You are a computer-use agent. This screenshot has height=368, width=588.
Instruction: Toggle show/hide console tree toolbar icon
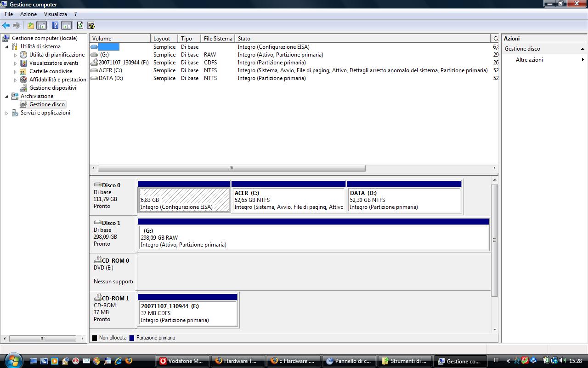point(41,26)
